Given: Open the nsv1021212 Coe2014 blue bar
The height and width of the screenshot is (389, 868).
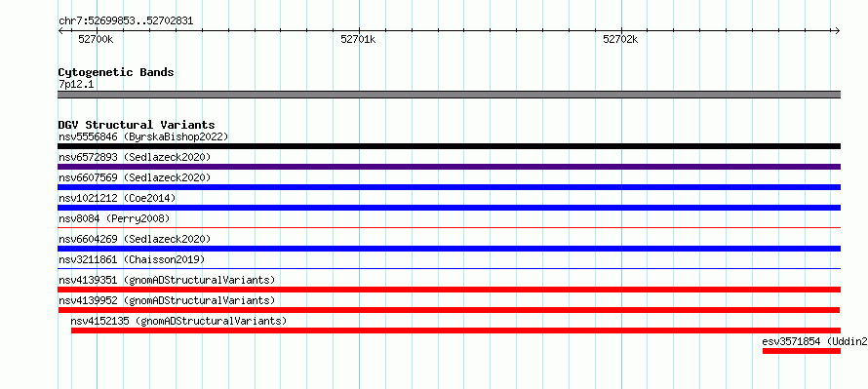Looking at the screenshot, I should click(x=449, y=208).
